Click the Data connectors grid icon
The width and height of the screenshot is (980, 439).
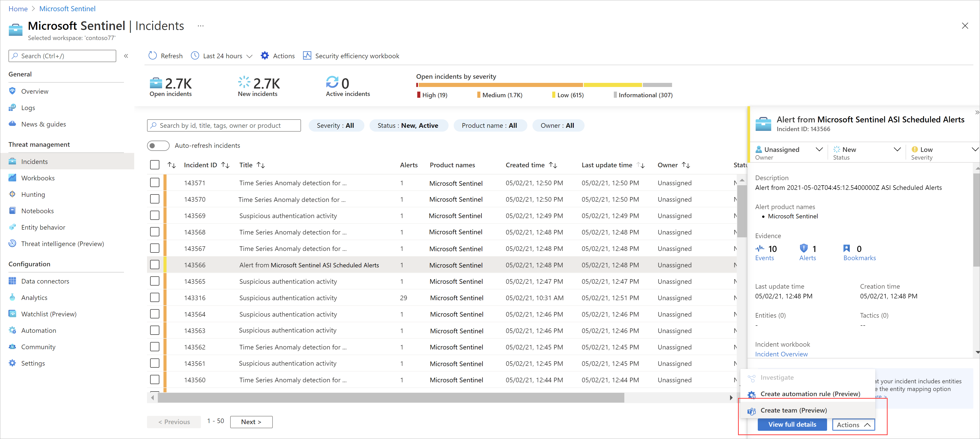click(13, 281)
